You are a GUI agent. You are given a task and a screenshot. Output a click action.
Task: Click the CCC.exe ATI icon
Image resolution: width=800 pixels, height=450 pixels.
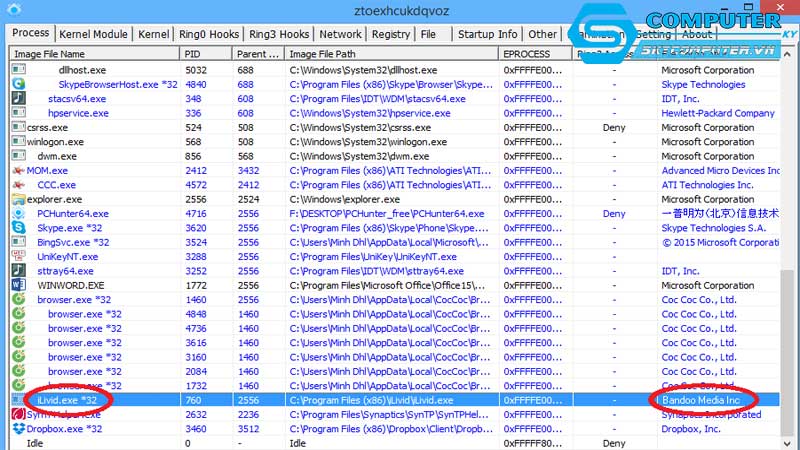pos(18,184)
